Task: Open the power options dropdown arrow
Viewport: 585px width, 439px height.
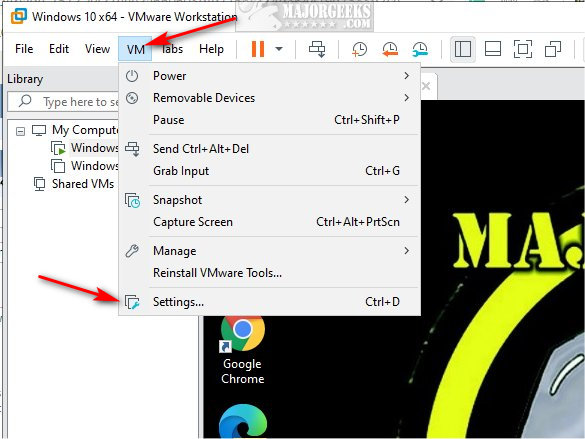Action: tap(279, 49)
